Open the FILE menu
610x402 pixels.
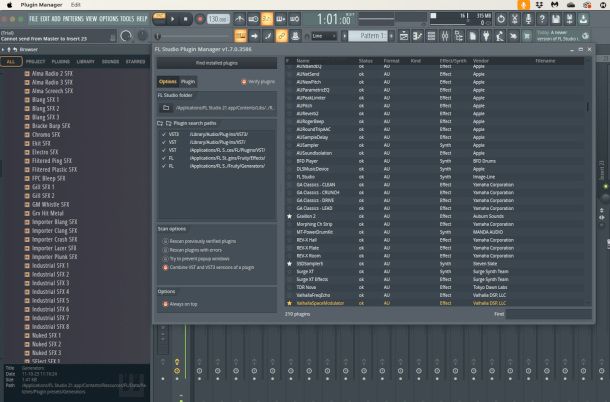tap(33, 19)
